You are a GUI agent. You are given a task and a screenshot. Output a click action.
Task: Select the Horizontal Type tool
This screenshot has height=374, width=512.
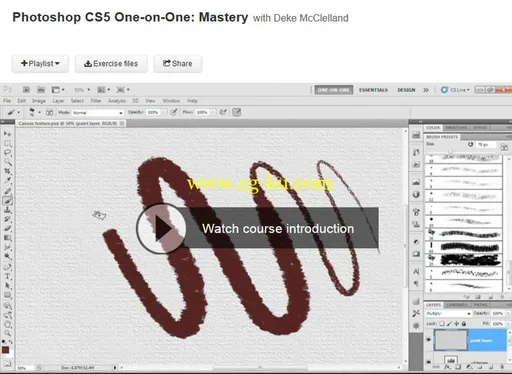tap(7, 276)
